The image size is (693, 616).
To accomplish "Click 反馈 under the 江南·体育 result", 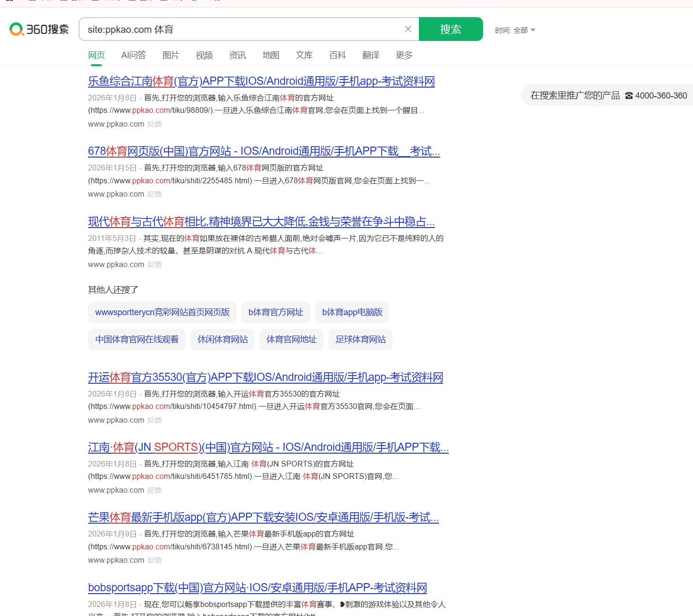I will point(154,490).
